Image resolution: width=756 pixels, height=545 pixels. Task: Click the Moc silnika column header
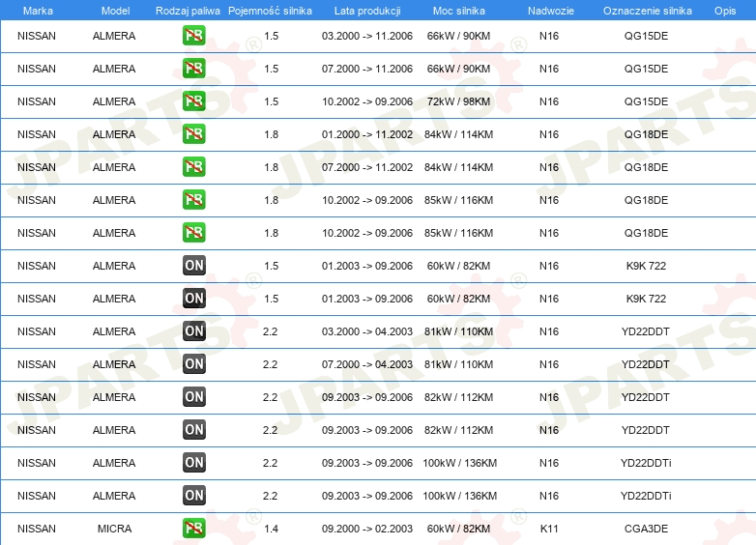click(459, 11)
